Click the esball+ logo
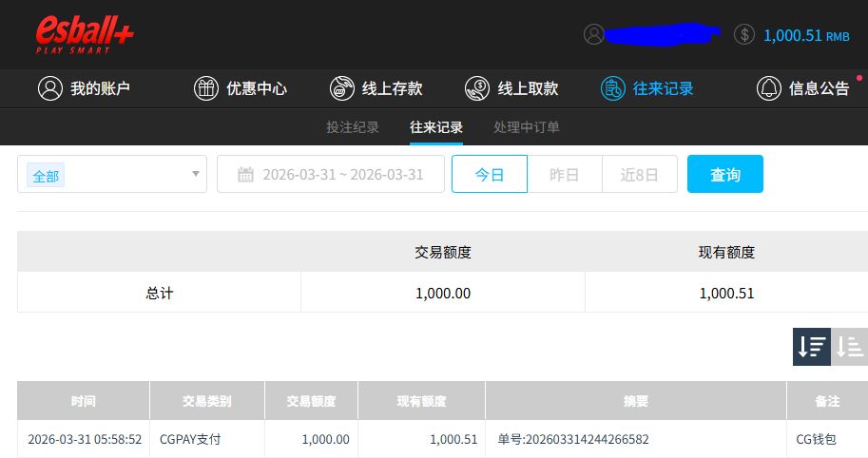 point(85,34)
